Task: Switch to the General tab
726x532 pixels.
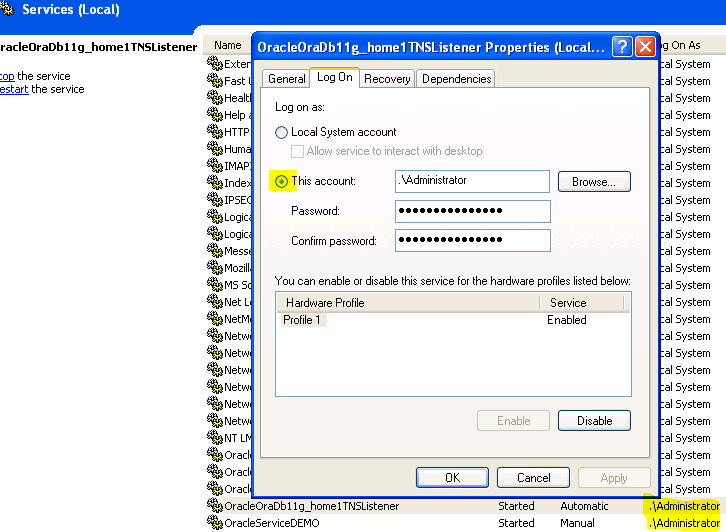Action: (287, 79)
